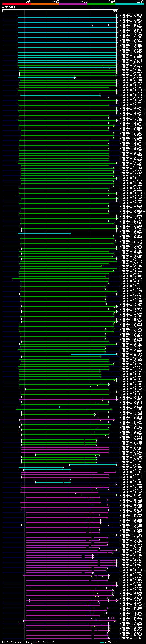Select the UniRef100_Q60EF6 label
The height and width of the screenshot is (644, 146).
click(x=131, y=47)
